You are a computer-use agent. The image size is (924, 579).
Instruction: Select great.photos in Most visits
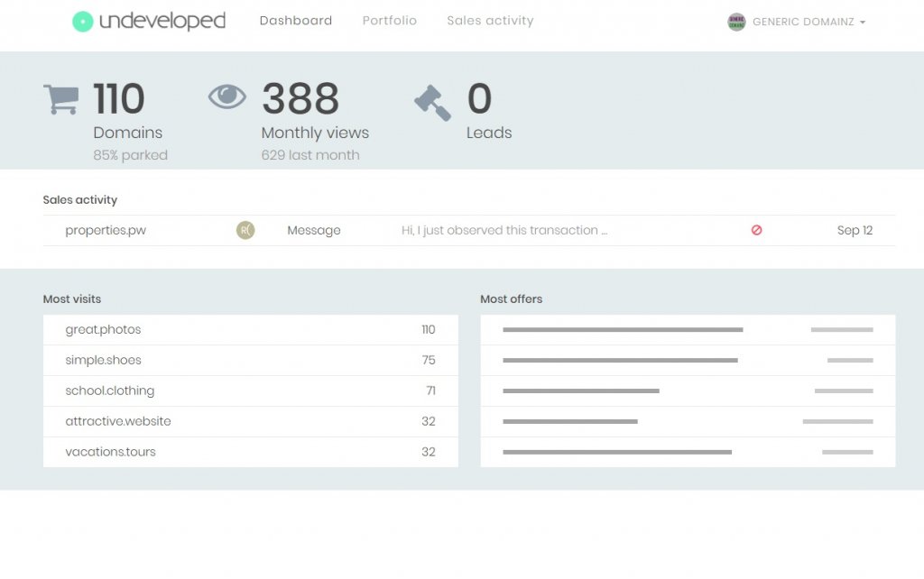tap(103, 329)
